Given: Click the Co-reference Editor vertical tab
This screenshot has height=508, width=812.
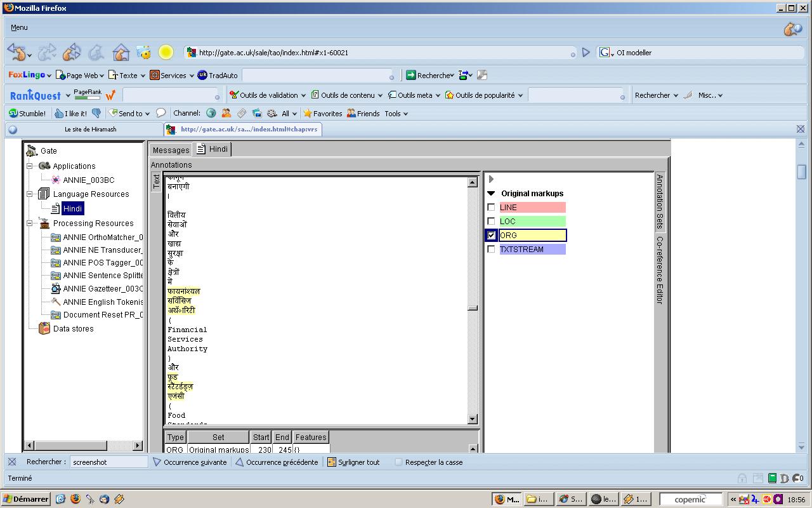Looking at the screenshot, I should tap(660, 270).
